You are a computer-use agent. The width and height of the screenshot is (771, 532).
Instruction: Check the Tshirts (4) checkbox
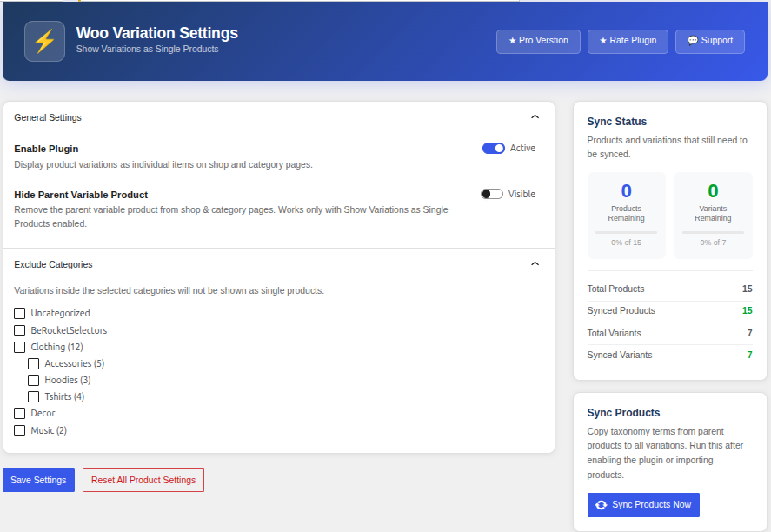pyautogui.click(x=32, y=396)
